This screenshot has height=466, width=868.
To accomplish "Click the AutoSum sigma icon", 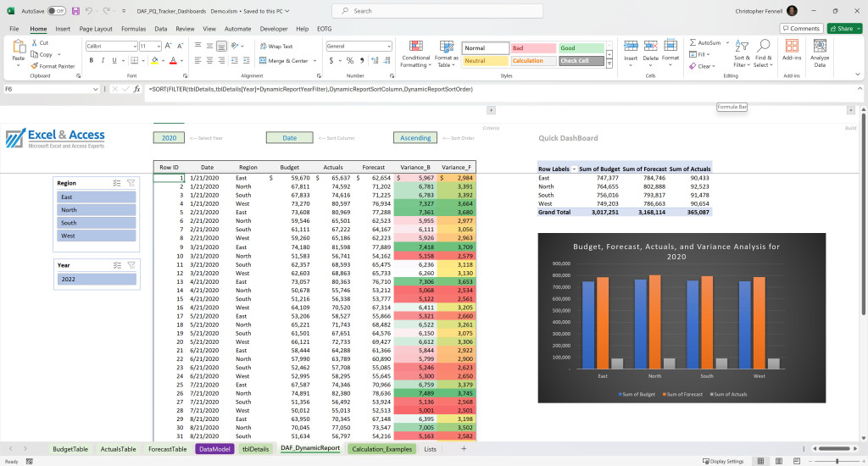I will click(693, 42).
